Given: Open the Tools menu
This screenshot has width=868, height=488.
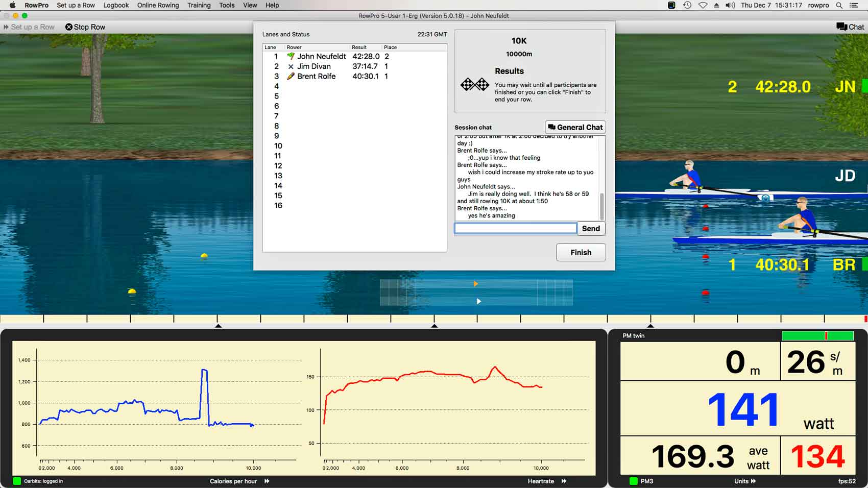Looking at the screenshot, I should 227,5.
